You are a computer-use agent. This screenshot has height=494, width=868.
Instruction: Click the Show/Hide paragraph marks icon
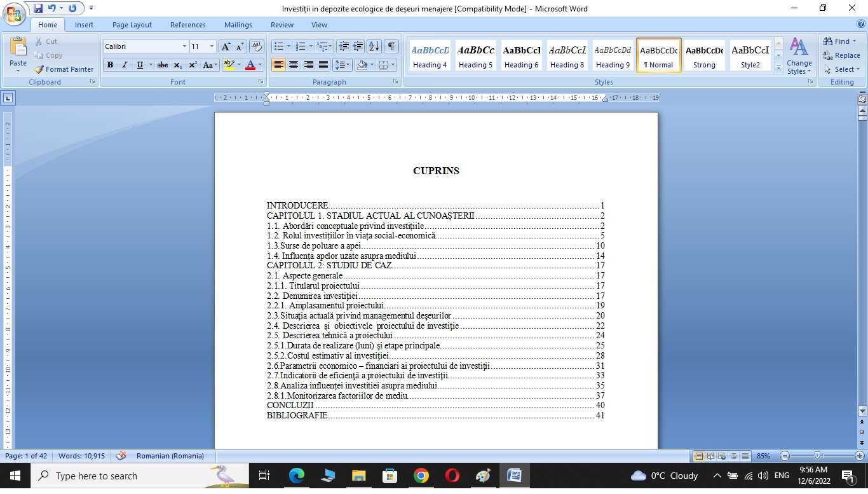[x=391, y=46]
